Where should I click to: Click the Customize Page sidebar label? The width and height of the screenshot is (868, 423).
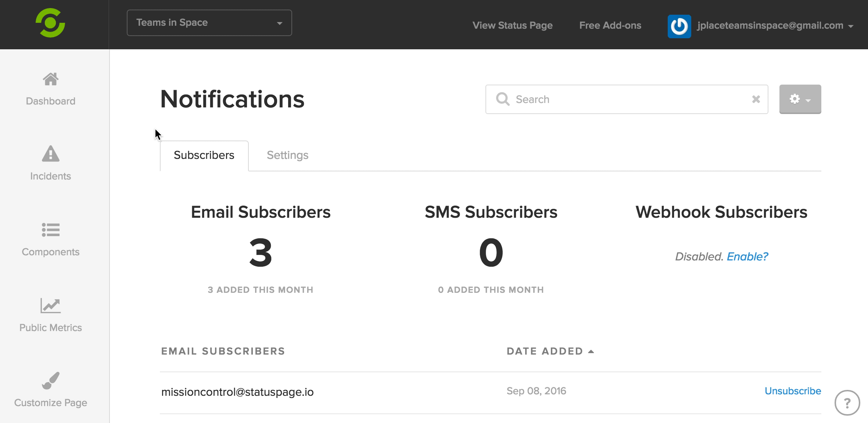[x=51, y=403]
